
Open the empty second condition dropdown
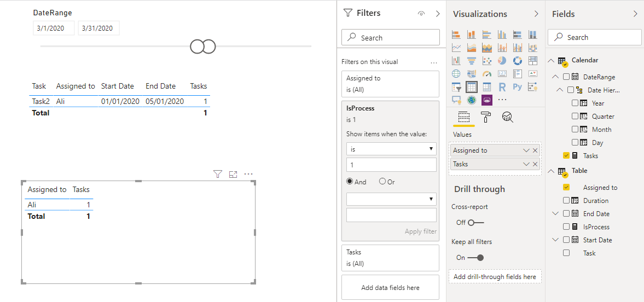pyautogui.click(x=391, y=199)
